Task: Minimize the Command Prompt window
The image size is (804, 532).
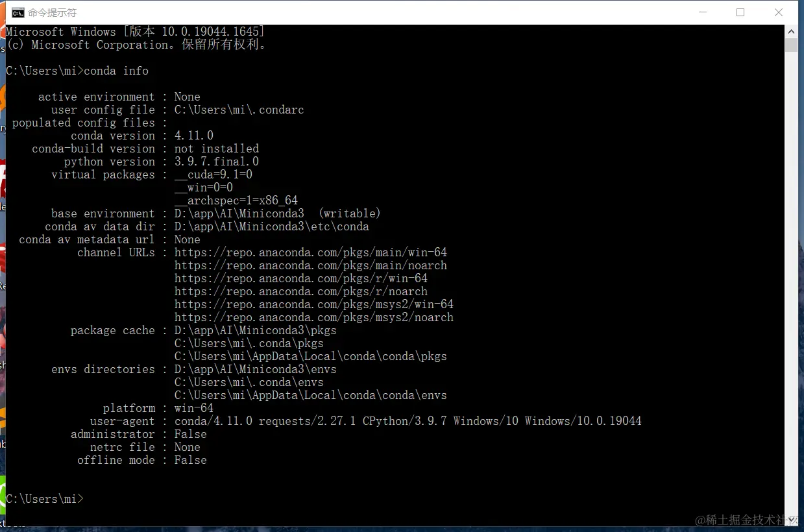Action: click(x=702, y=12)
